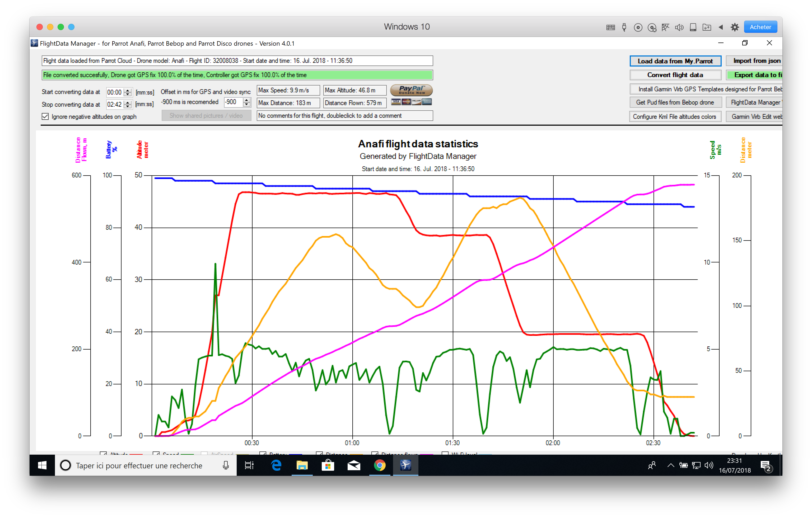Open Task View from the taskbar
Image resolution: width=812 pixels, height=518 pixels.
point(249,465)
